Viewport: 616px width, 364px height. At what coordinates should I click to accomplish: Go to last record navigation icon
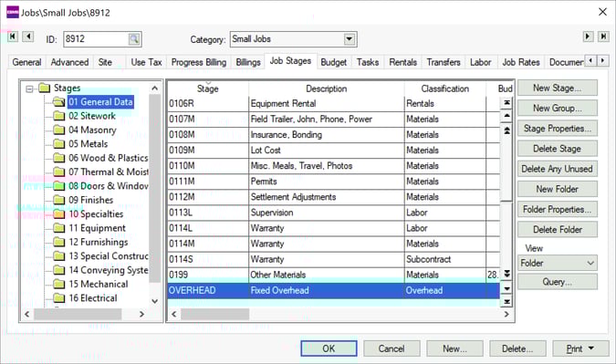[x=603, y=36]
